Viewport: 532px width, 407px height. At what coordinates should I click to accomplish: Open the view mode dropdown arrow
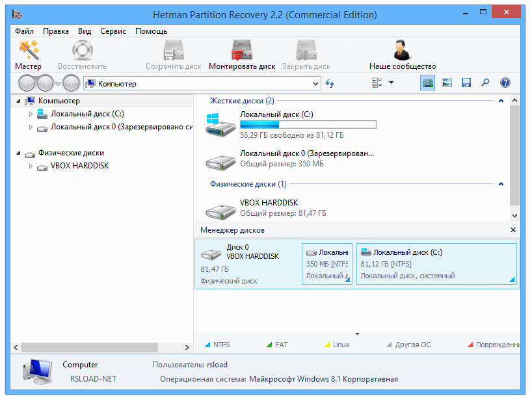(392, 83)
